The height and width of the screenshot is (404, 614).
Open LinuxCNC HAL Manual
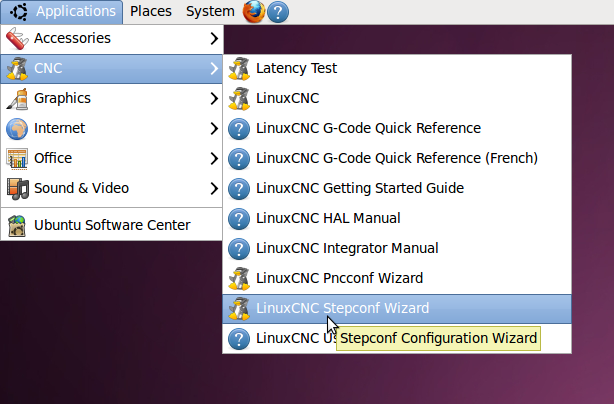pos(397,218)
